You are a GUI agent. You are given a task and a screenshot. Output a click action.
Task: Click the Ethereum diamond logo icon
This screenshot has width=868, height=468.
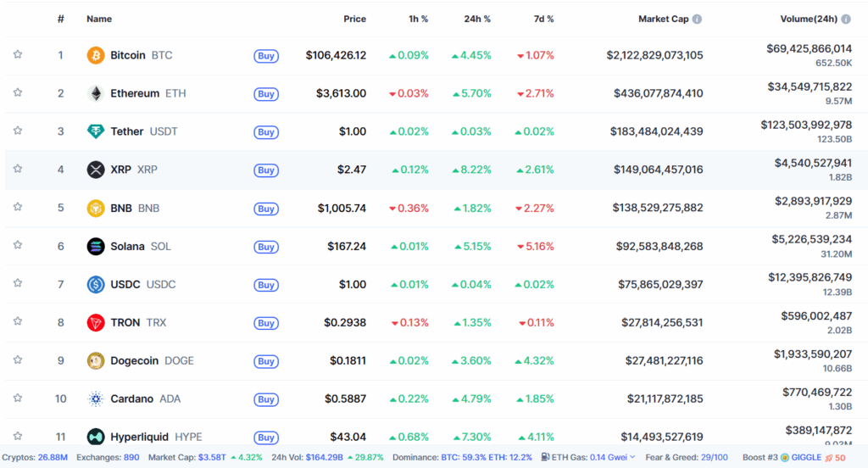point(96,93)
